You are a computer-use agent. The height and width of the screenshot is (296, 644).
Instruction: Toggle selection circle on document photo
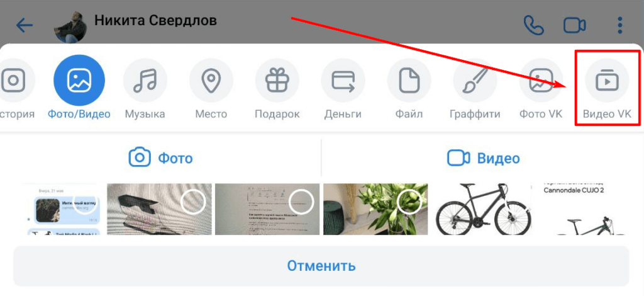point(301,202)
